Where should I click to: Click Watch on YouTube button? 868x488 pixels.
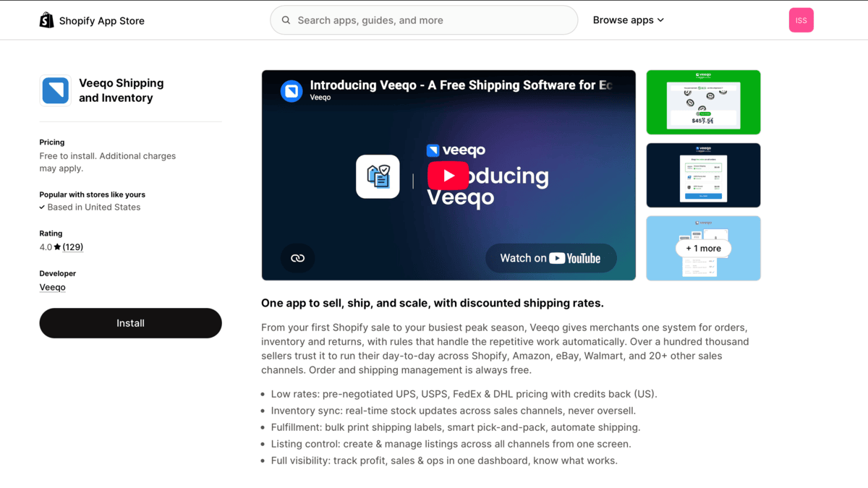click(x=551, y=258)
